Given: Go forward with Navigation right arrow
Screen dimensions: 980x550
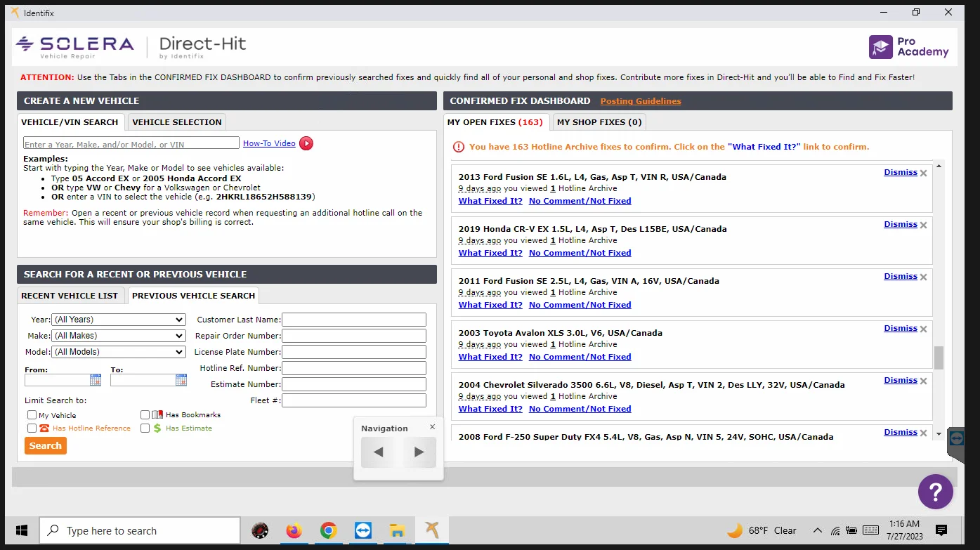Looking at the screenshot, I should point(419,452).
